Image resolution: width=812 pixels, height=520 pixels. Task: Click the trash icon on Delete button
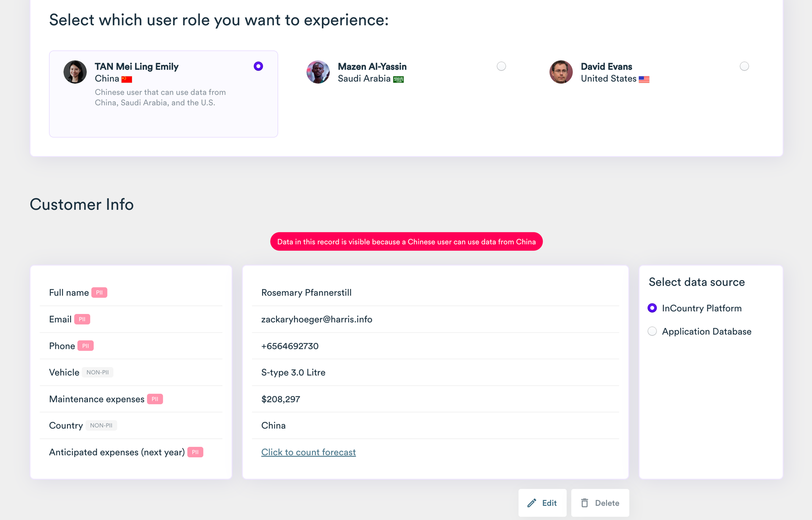click(584, 503)
